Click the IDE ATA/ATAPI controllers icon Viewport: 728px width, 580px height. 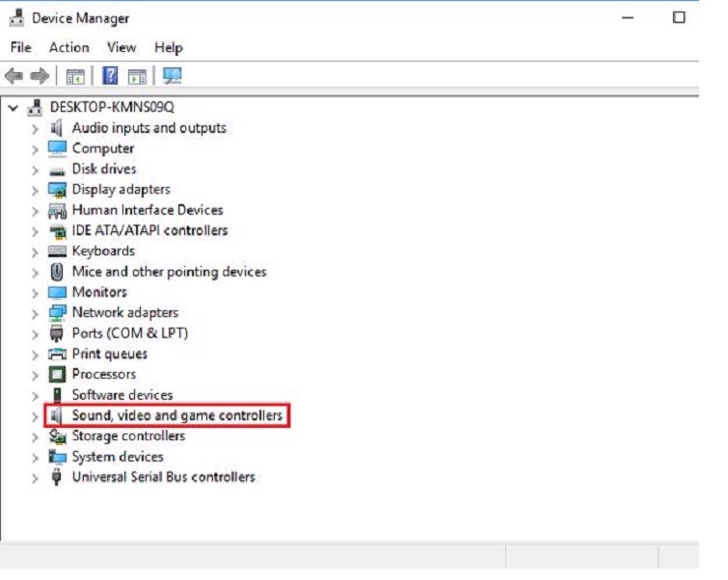pyautogui.click(x=58, y=231)
